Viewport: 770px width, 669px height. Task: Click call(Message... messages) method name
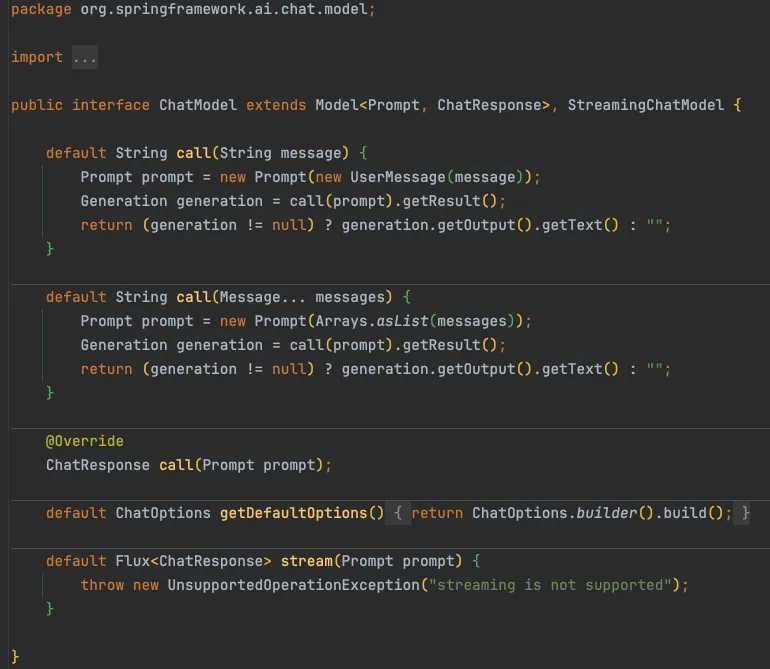point(193,297)
